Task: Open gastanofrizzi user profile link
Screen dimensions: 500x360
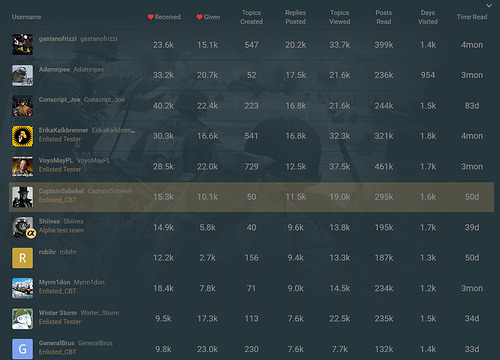Action: 58,39
